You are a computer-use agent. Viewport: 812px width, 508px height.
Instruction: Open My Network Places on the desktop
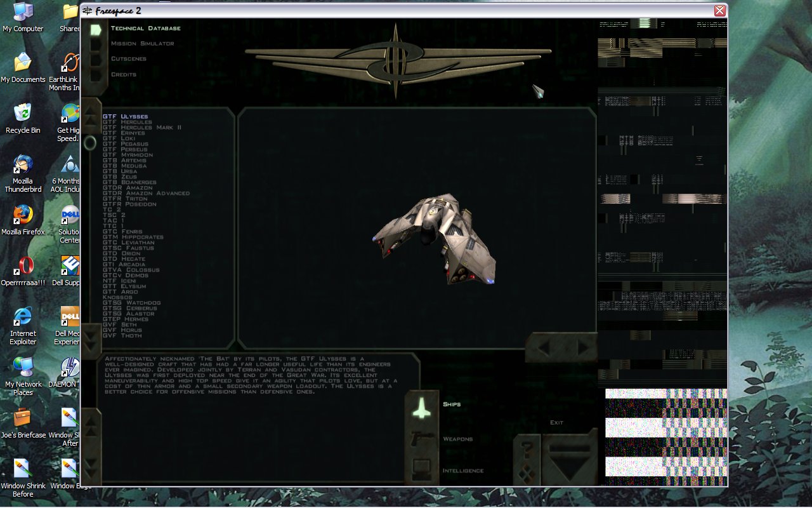tap(23, 376)
